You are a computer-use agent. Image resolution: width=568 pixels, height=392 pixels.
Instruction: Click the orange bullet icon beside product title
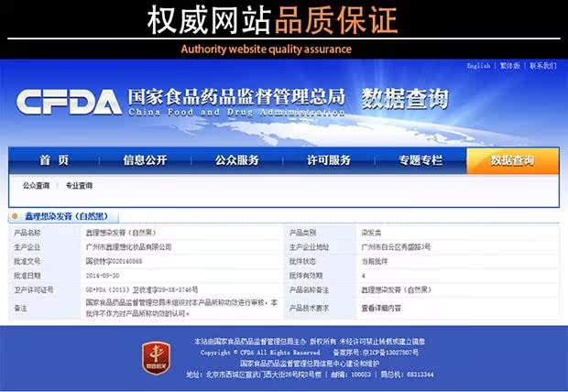[15, 216]
